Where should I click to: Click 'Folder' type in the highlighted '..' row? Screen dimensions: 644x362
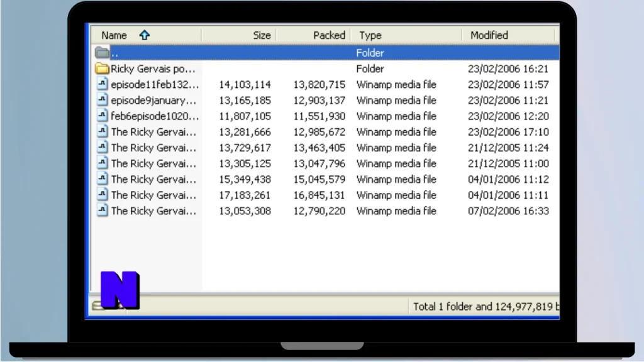coord(370,53)
